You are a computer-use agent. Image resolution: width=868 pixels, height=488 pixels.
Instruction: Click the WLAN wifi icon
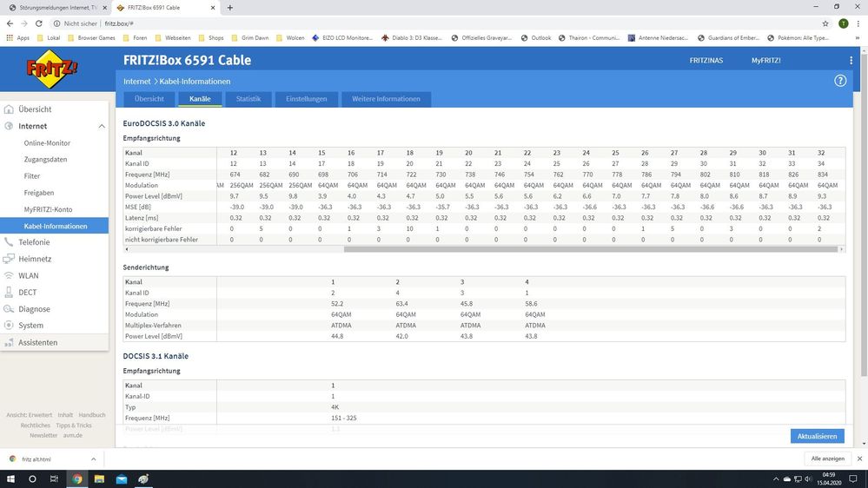coord(9,275)
